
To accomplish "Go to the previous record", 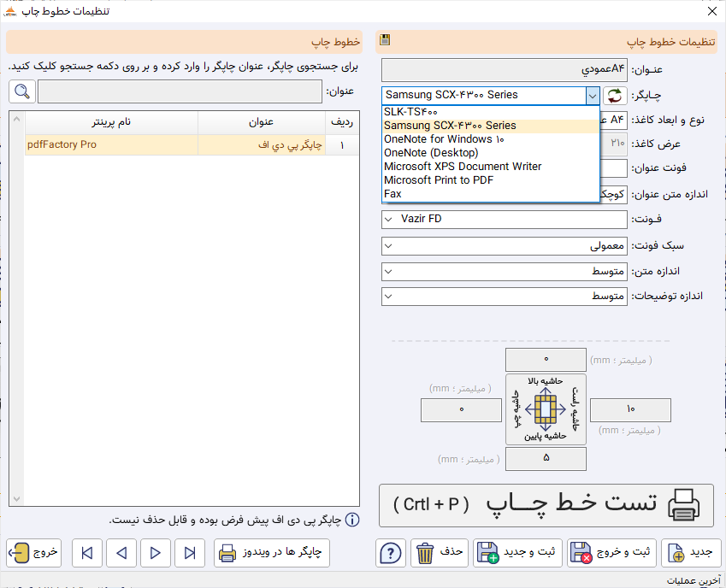I will 121,553.
